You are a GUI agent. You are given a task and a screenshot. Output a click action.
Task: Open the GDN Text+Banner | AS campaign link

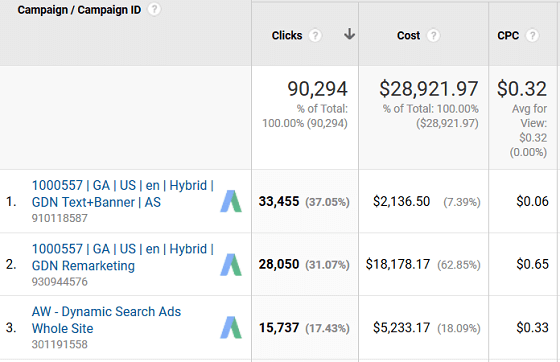pos(122,194)
